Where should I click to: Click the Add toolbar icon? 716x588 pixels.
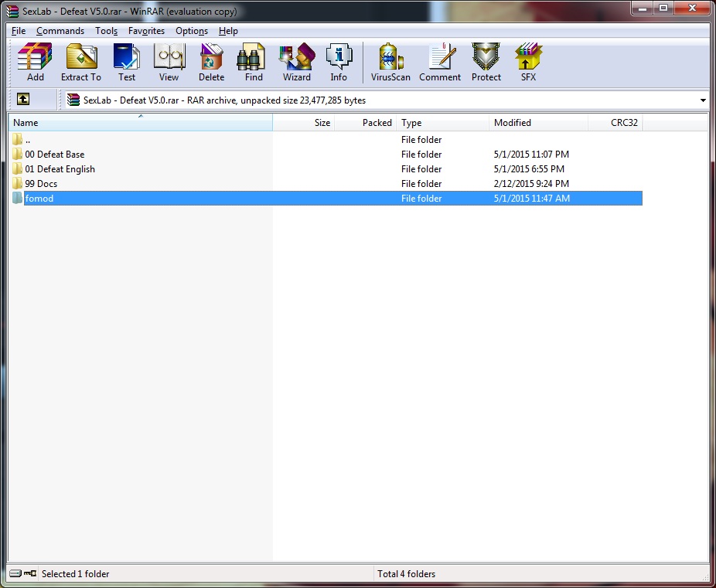pyautogui.click(x=35, y=62)
